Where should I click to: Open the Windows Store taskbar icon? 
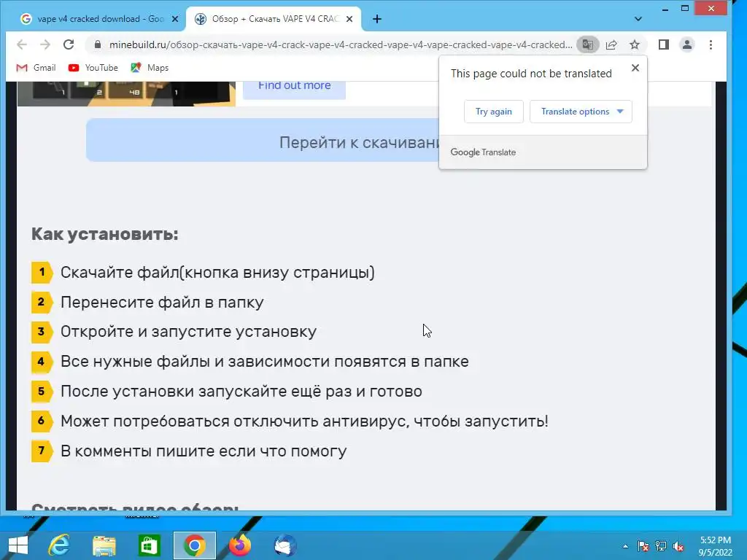[150, 545]
